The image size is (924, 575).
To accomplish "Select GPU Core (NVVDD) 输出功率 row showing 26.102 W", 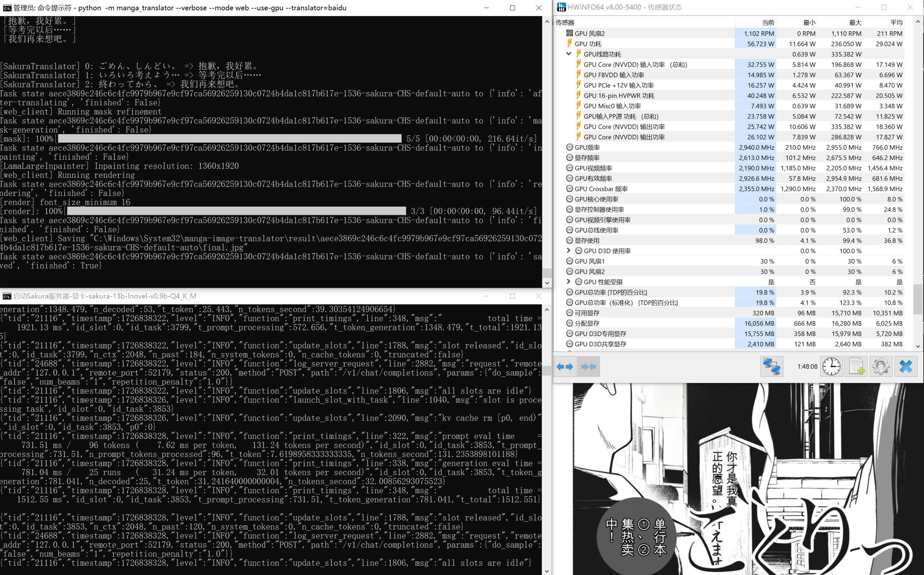I will click(x=729, y=137).
